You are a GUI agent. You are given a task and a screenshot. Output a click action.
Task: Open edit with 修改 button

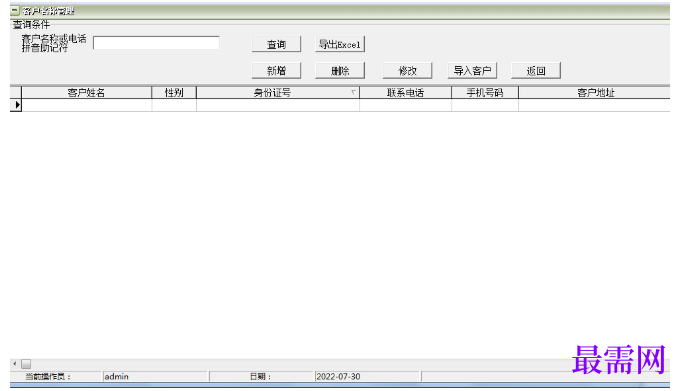[407, 71]
